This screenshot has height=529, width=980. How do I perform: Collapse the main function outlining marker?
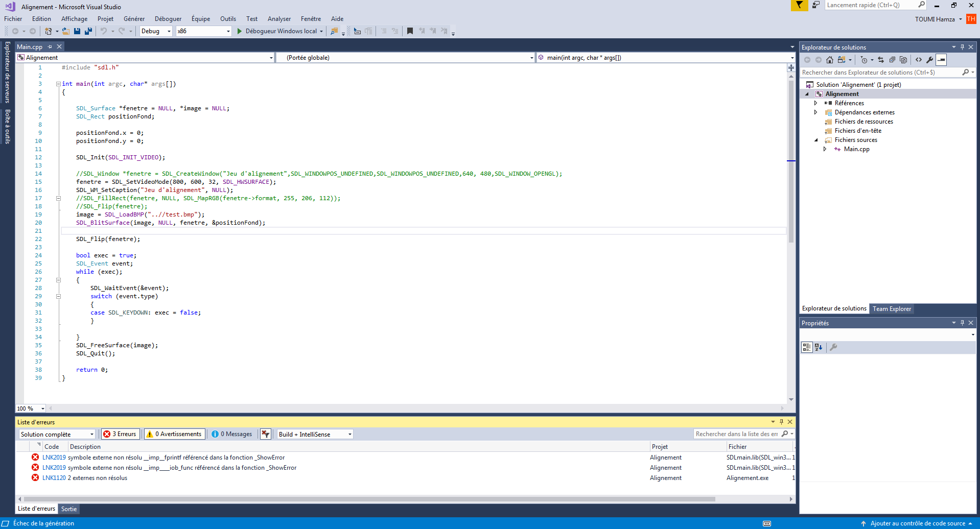tap(58, 84)
